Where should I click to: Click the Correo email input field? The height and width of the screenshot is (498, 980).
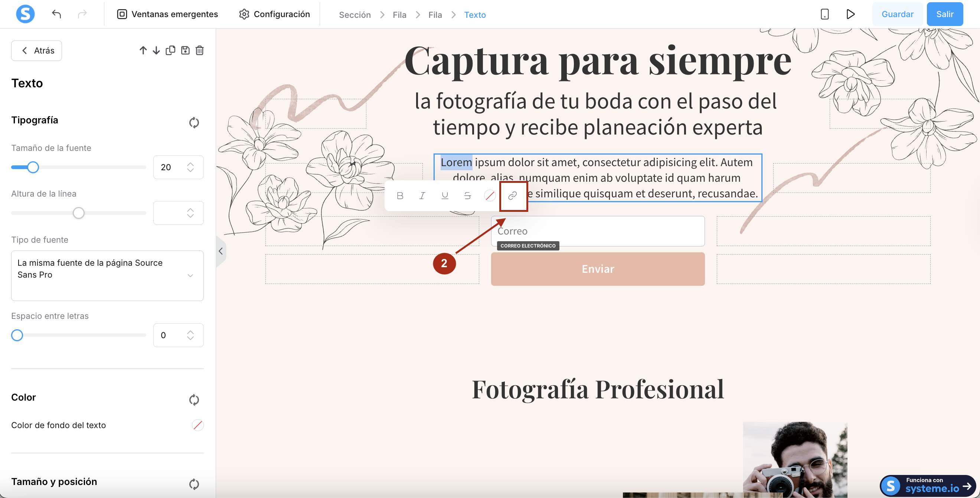597,231
